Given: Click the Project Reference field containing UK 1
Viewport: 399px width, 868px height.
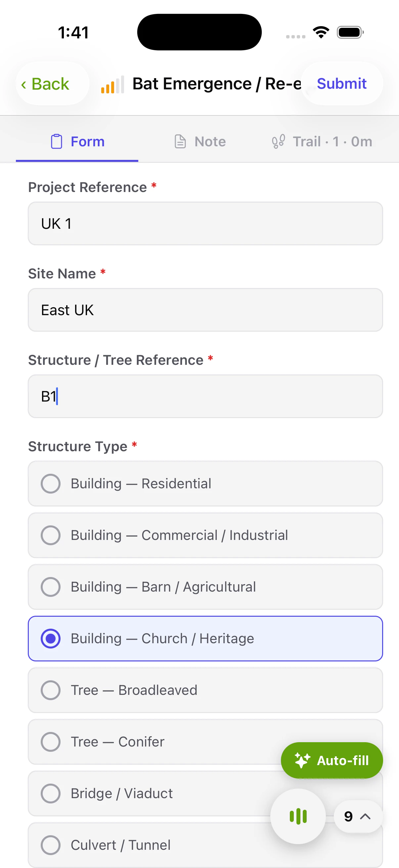Looking at the screenshot, I should [205, 223].
